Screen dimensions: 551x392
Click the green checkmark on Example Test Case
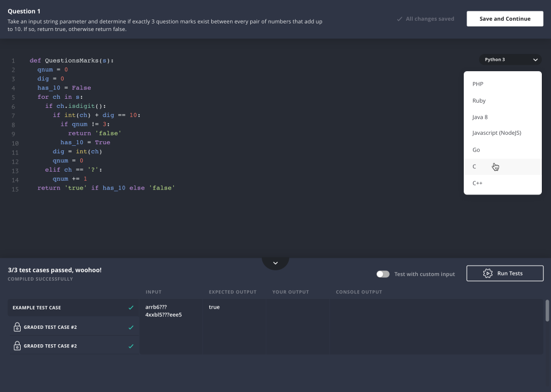click(x=131, y=308)
